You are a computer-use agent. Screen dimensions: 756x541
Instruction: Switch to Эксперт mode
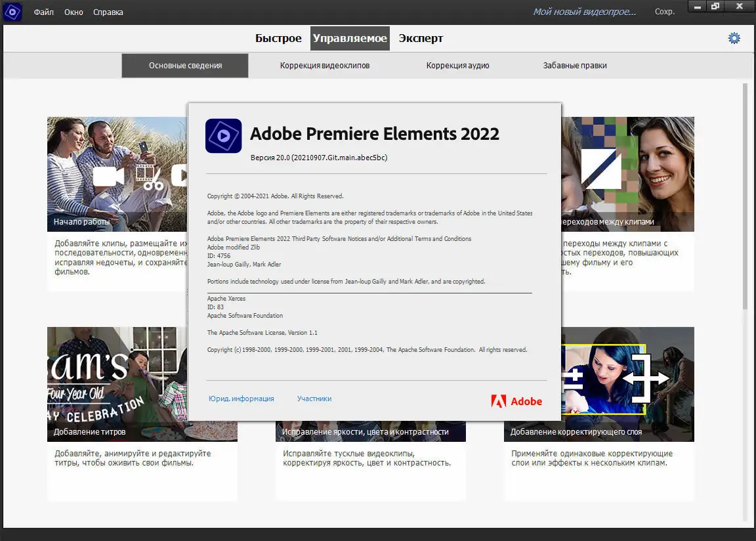click(x=421, y=38)
